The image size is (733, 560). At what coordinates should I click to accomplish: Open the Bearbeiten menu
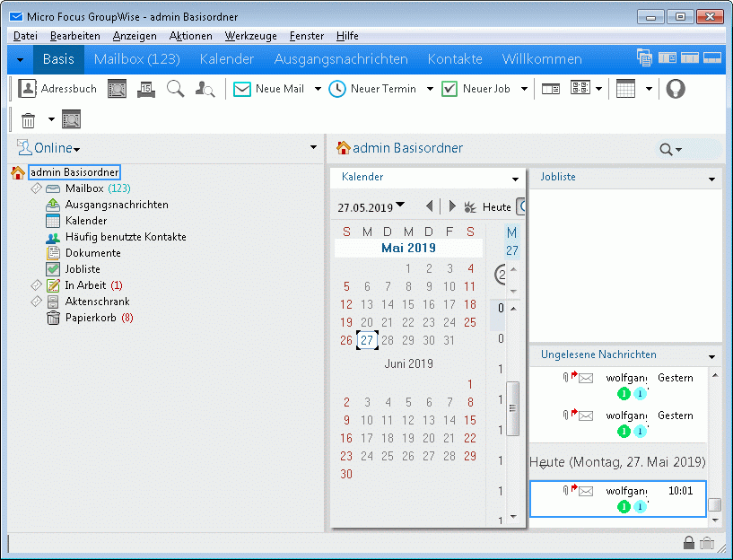[74, 36]
